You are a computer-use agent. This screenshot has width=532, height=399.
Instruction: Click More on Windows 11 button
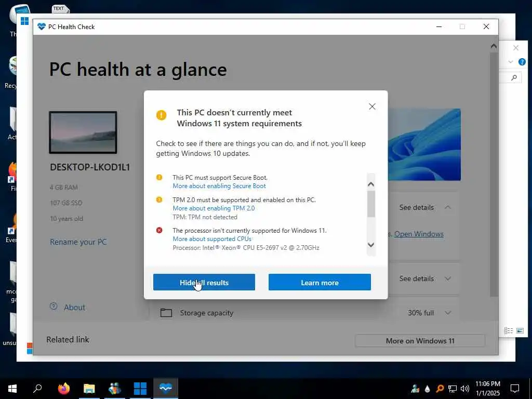420,341
